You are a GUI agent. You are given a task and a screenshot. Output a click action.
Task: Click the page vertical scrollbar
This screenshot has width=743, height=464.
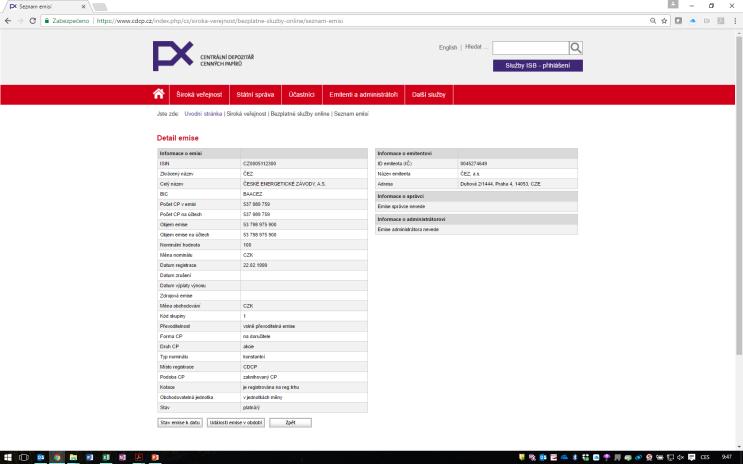pos(739,194)
